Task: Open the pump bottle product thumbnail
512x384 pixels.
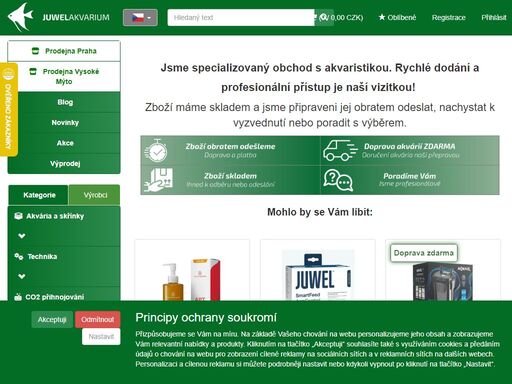Action: pos(192,279)
